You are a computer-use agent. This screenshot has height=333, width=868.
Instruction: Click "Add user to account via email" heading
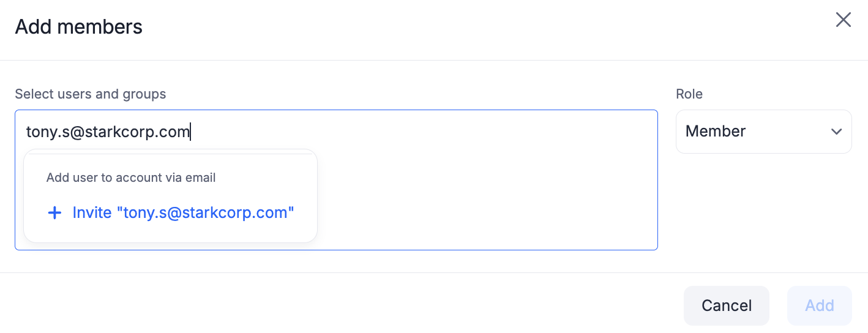(x=131, y=178)
